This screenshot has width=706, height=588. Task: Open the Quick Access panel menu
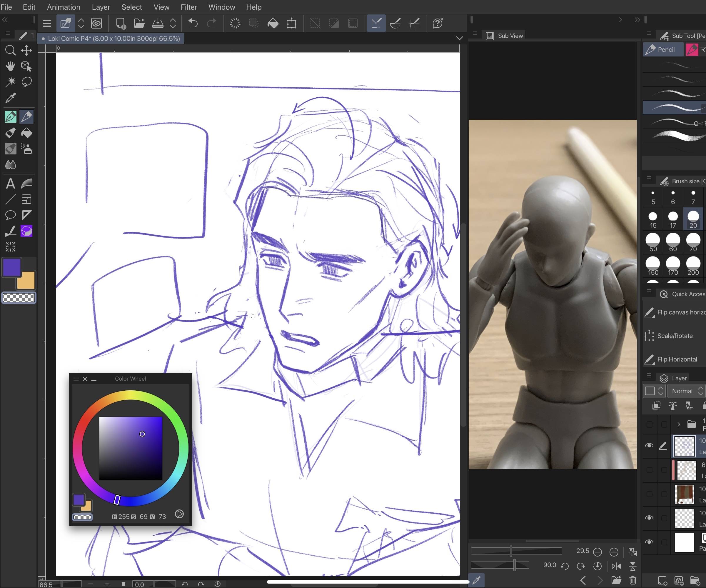649,291
